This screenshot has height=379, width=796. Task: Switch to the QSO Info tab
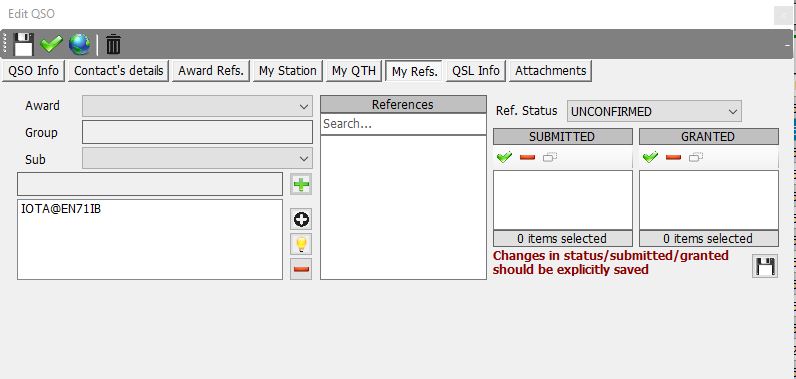click(34, 71)
